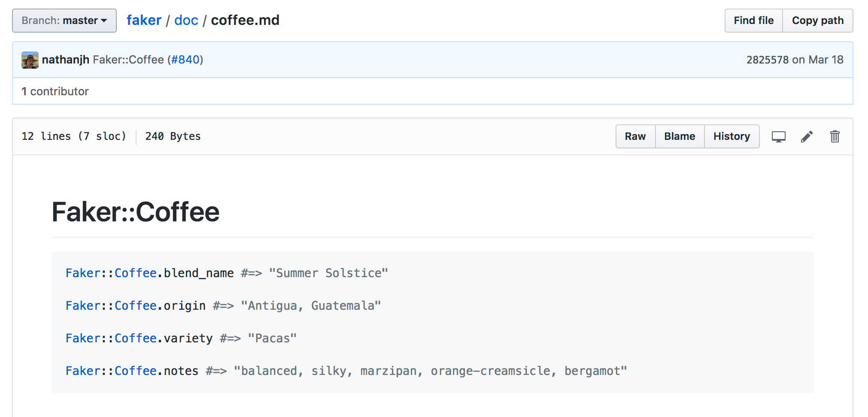
Task: Open the doc folder breadcrumb link
Action: coord(186,20)
